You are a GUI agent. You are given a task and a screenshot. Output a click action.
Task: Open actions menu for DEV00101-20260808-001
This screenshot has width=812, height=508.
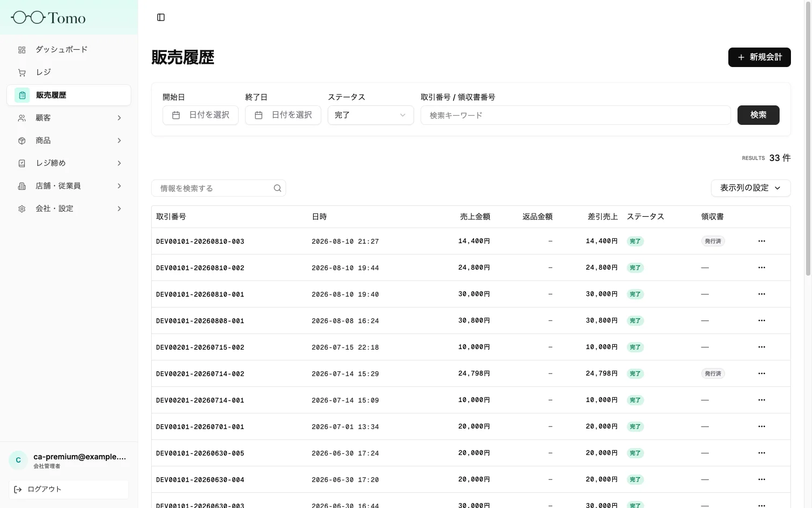(x=762, y=320)
